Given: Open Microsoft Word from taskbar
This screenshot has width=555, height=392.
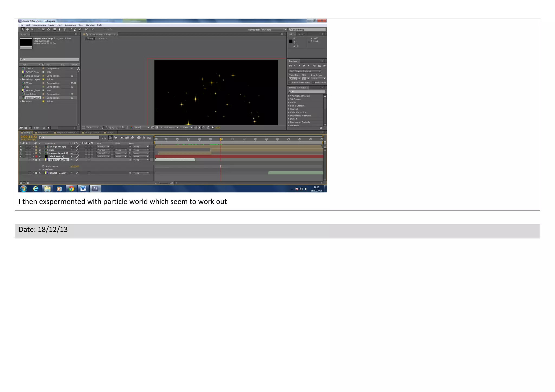Looking at the screenshot, I should 83,189.
